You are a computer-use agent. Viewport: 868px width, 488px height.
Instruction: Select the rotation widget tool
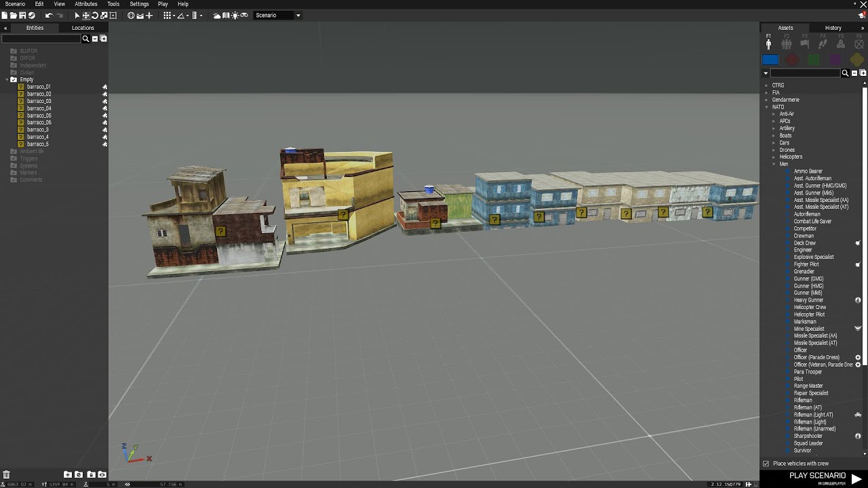click(x=95, y=15)
